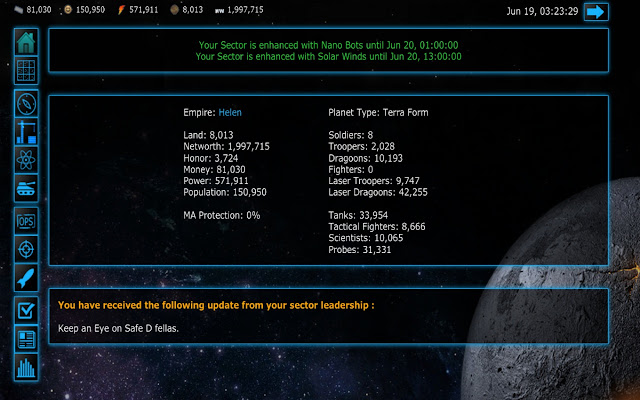The image size is (640, 400).
Task: Click the Laser Dragoons: 42,255 row
Action: (378, 192)
